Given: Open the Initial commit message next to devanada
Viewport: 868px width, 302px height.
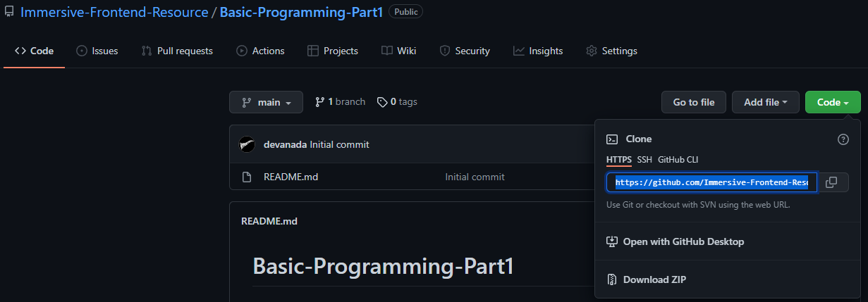Looking at the screenshot, I should click(339, 144).
